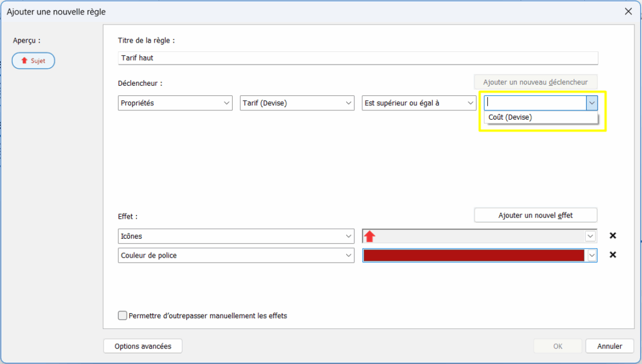Close the Ajouter une nouvelle règle dialog
Image resolution: width=642 pixels, height=364 pixels.
click(628, 11)
